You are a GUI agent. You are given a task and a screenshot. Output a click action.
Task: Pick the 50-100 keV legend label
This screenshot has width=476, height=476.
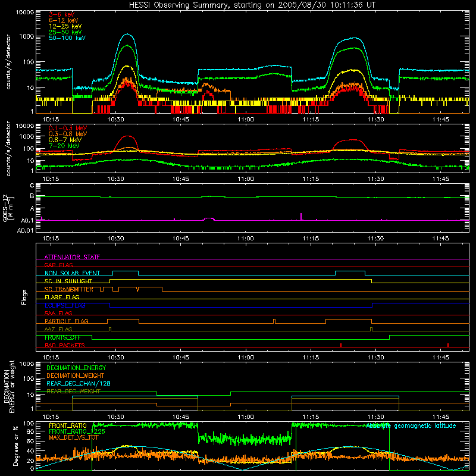[67, 38]
